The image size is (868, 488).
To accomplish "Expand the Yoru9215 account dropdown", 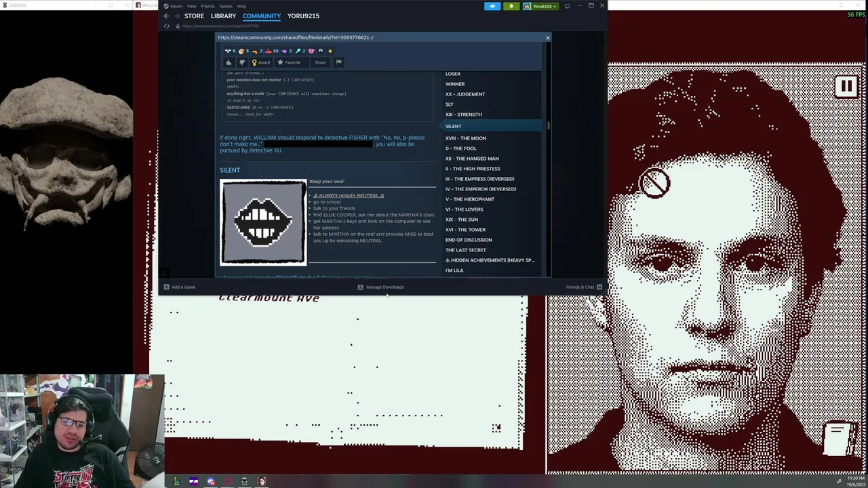I will [540, 6].
